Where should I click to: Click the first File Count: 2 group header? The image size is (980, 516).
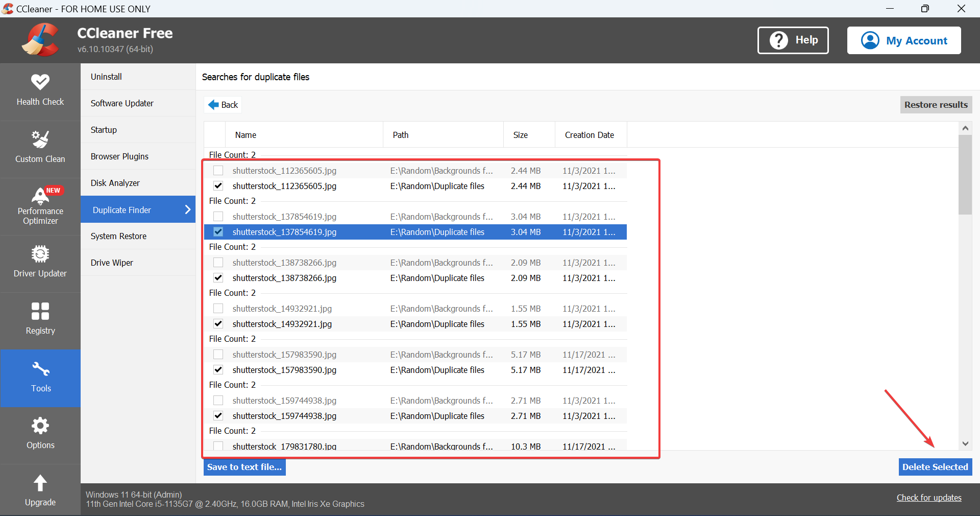coord(232,155)
